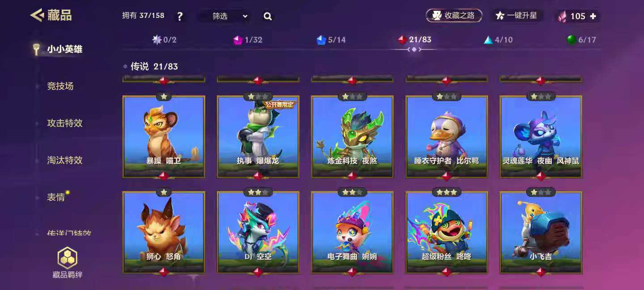Image resolution: width=644 pixels, height=290 pixels.
Task: Select the cyan triangle 4/10 rarity filter
Action: [x=498, y=40]
